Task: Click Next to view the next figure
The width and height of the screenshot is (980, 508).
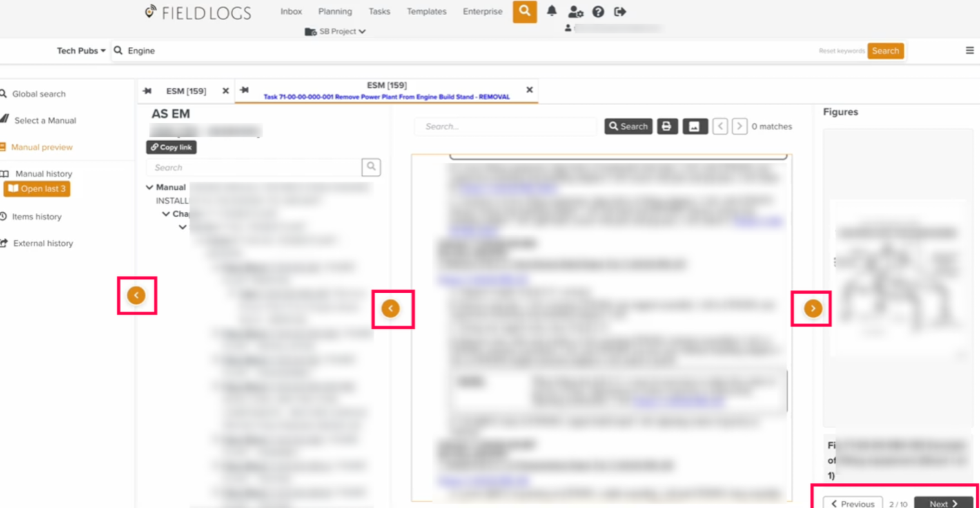Action: (x=943, y=503)
